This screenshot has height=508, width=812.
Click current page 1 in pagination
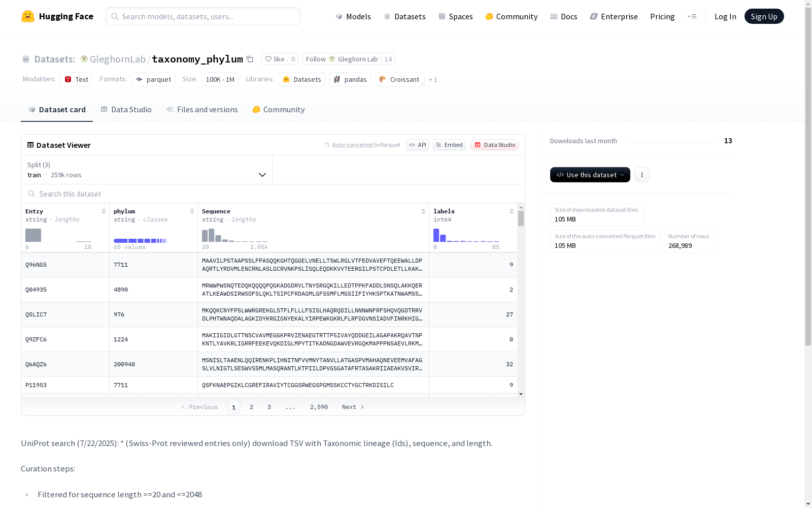(x=233, y=407)
